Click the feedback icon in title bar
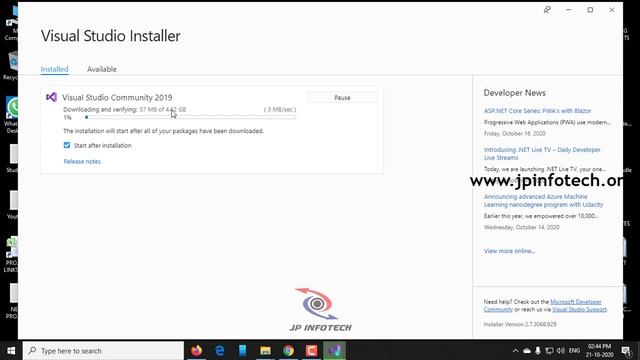The width and height of the screenshot is (640, 360). (547, 10)
